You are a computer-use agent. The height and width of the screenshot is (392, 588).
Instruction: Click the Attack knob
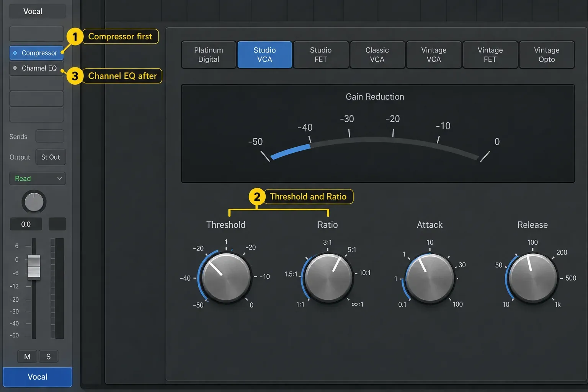(430, 278)
